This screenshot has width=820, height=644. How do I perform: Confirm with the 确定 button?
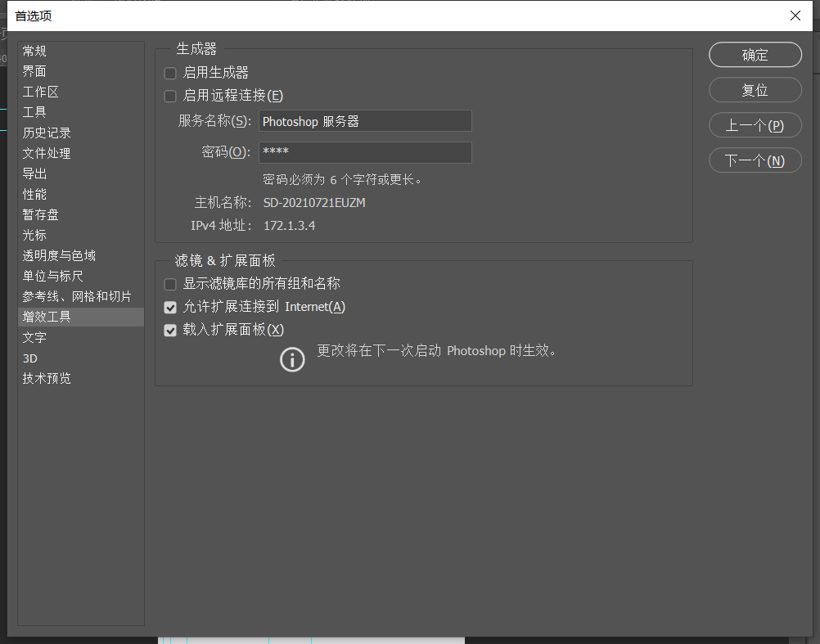click(755, 54)
